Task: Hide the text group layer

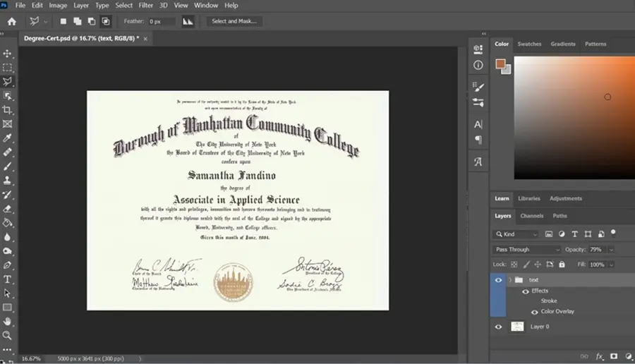Action: [499, 280]
